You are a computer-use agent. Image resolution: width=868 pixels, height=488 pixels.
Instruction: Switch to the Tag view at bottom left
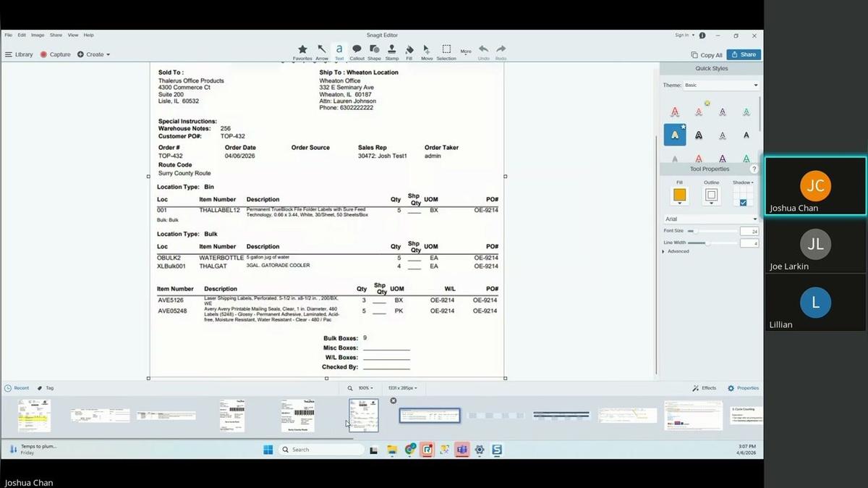pos(44,387)
